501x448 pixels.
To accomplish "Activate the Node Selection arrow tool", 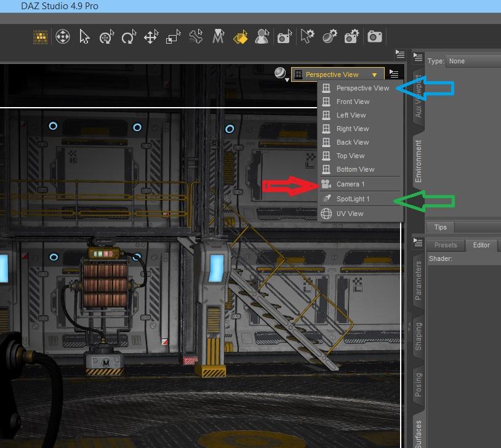I will [84, 37].
